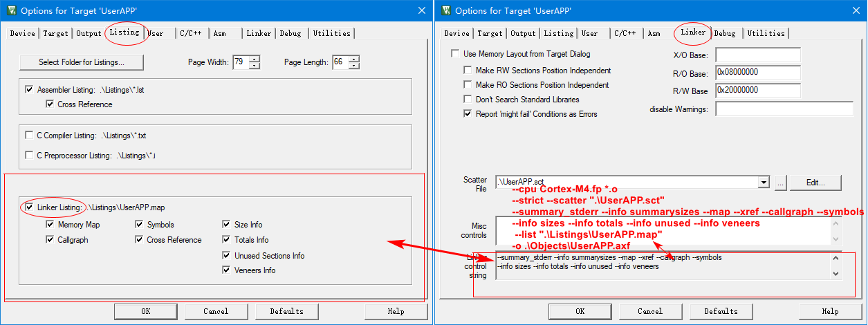Toggle the Callgraph checkbox
This screenshot has height=325, width=868.
(x=50, y=240)
